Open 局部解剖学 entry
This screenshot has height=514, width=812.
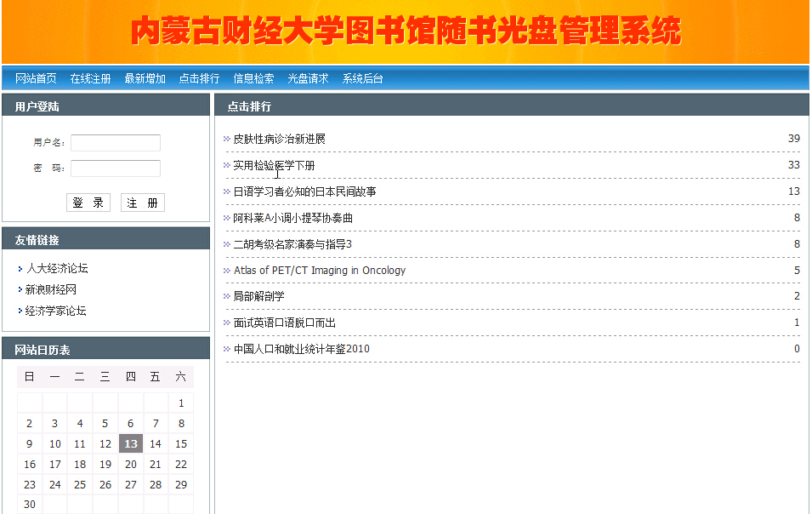259,296
